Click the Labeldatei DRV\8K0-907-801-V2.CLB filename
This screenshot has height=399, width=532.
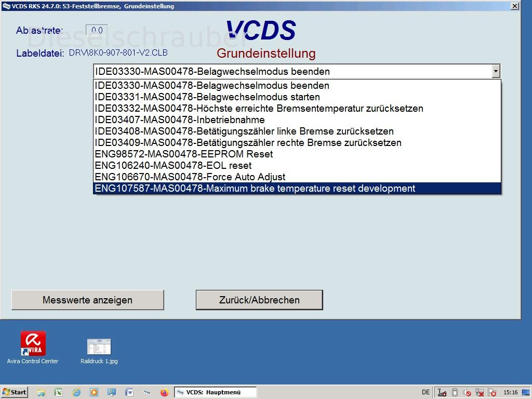[118, 53]
